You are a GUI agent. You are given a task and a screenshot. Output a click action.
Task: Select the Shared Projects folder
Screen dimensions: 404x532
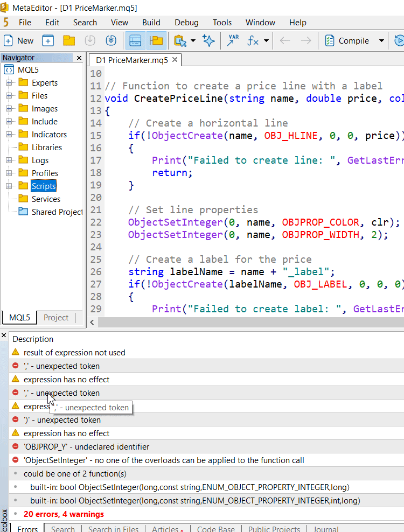click(57, 212)
